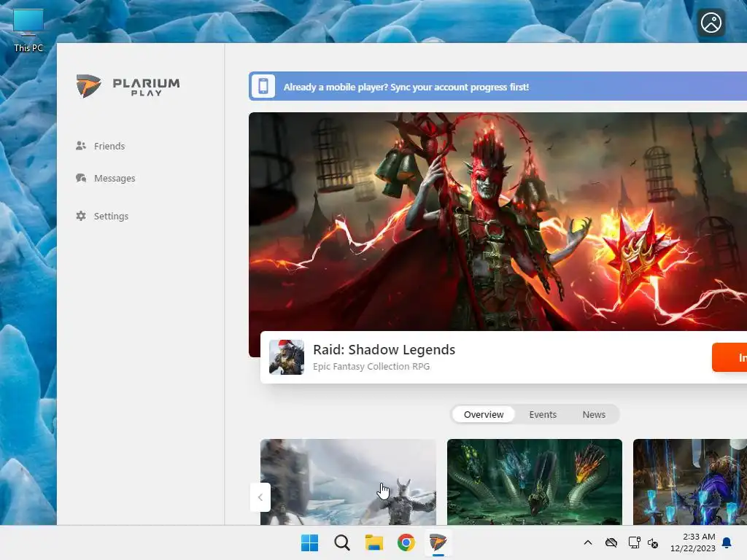747x560 pixels.
Task: Click the profile icon in the top-right corner
Action: click(x=711, y=23)
